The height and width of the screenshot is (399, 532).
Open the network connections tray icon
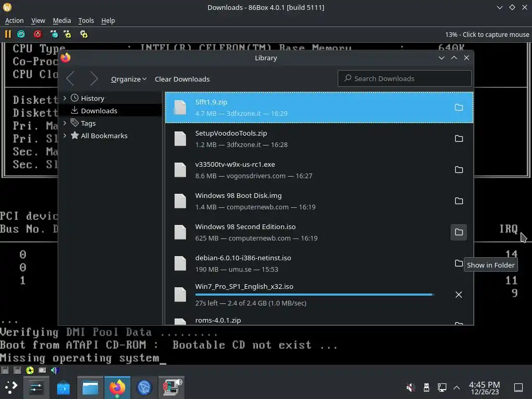442,388
